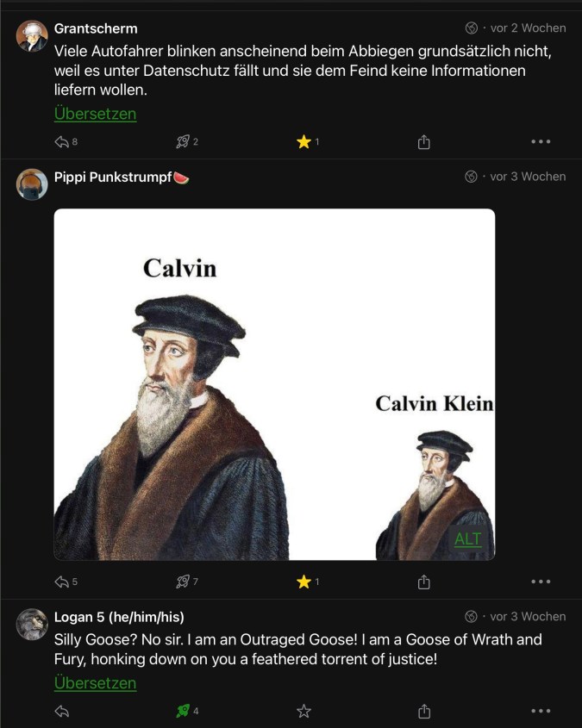
Task: Unfavorite Grantscherm's post via the star
Action: [x=304, y=142]
